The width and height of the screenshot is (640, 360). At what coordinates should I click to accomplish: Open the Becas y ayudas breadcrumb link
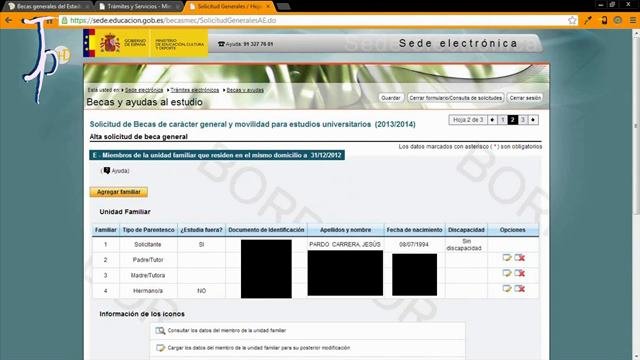coord(245,90)
